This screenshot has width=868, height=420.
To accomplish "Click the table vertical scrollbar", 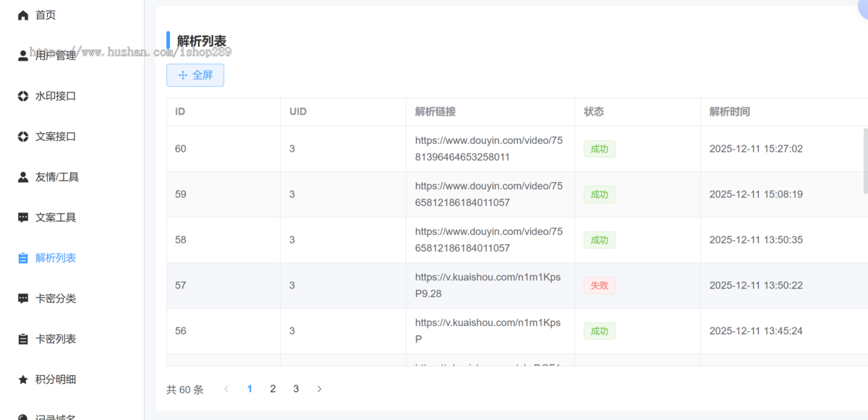I will (x=865, y=160).
